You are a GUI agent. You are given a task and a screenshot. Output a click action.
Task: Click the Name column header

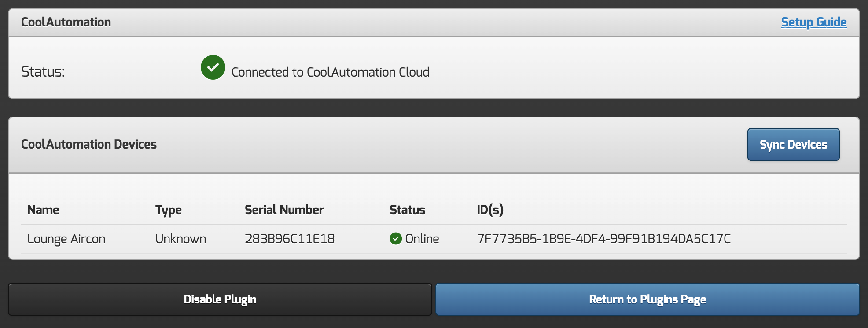[x=43, y=210]
